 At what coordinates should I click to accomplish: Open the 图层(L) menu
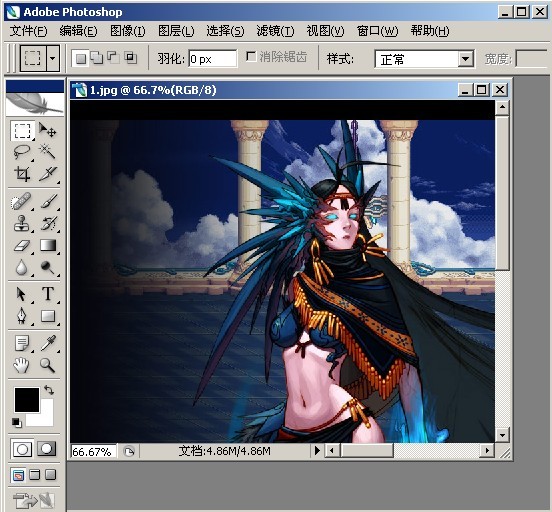coord(176,31)
